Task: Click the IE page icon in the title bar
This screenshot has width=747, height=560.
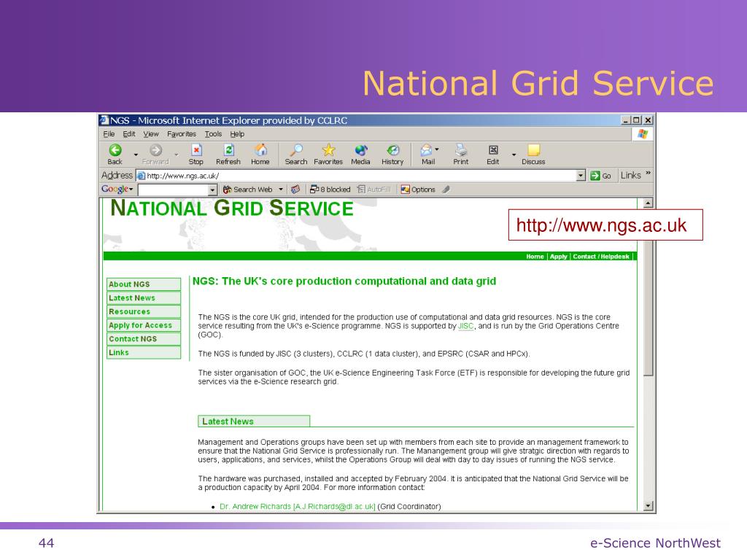Action: point(104,120)
